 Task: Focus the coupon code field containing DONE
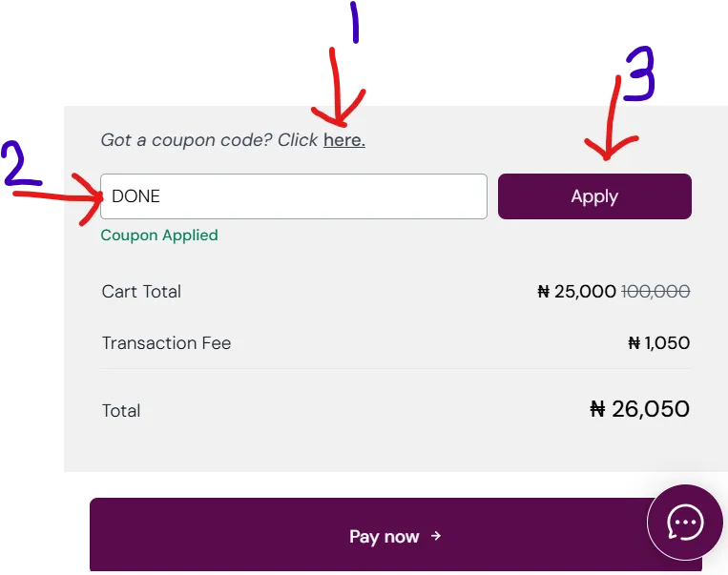(294, 196)
